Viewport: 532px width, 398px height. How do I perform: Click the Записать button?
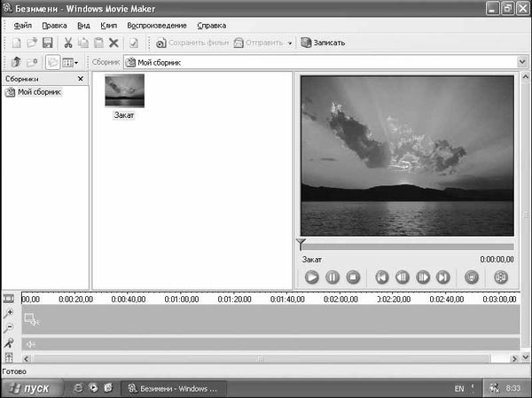pos(323,43)
